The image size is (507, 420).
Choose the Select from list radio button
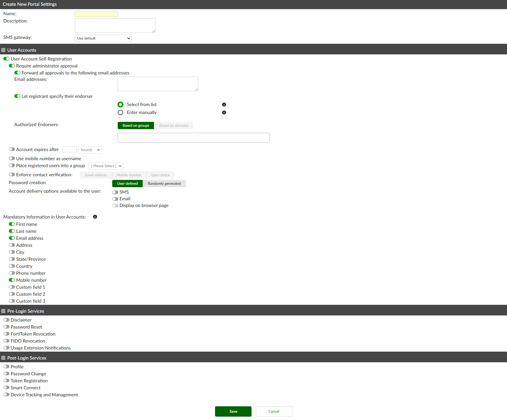point(120,105)
